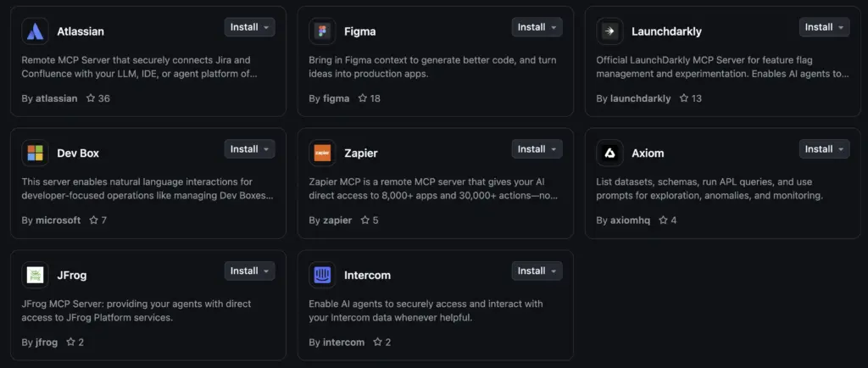Image resolution: width=868 pixels, height=368 pixels.
Task: Open the JFrog server title
Action: [x=71, y=275]
